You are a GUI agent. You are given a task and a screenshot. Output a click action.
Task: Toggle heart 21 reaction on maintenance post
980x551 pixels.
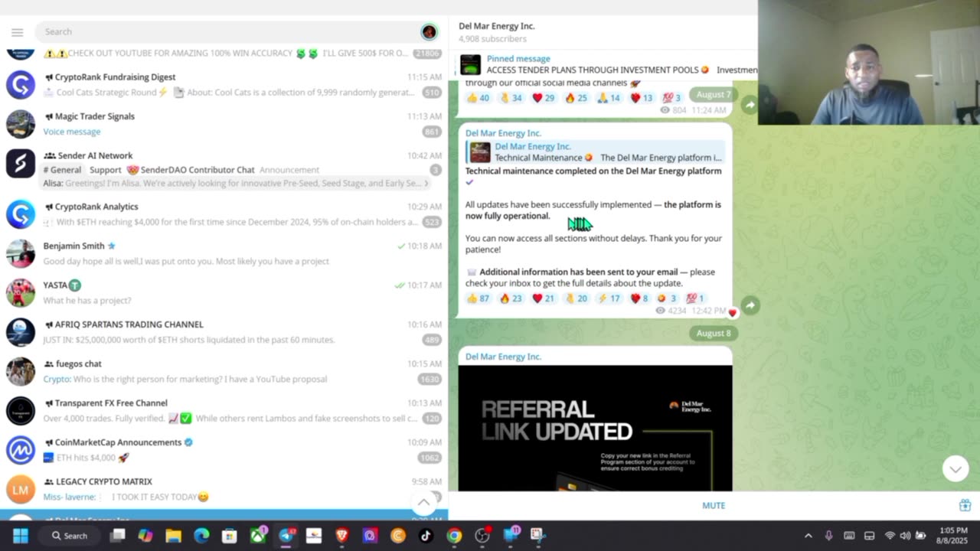click(x=543, y=298)
